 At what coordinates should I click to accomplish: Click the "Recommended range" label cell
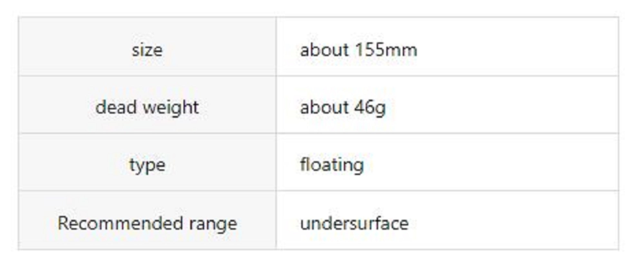pyautogui.click(x=147, y=223)
